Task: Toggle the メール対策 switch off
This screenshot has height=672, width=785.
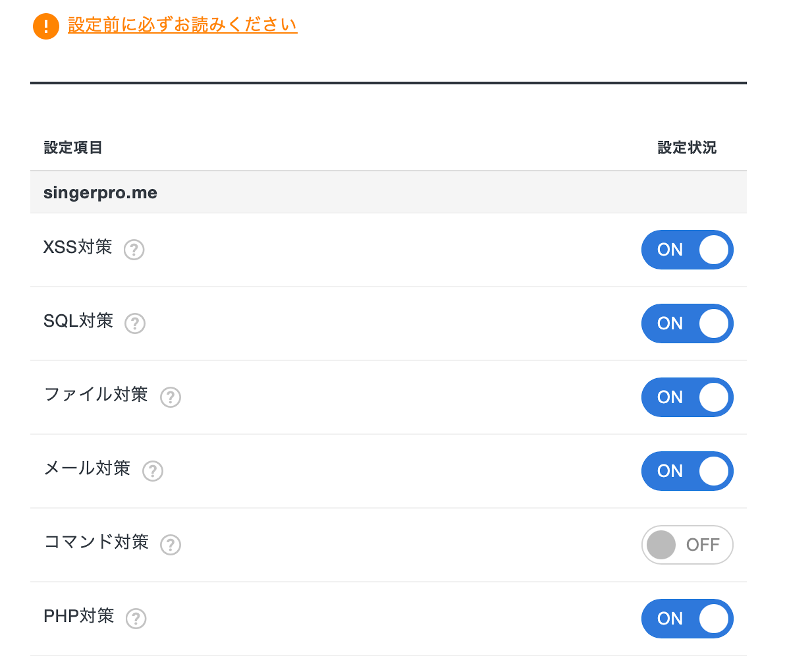Action: (x=687, y=471)
